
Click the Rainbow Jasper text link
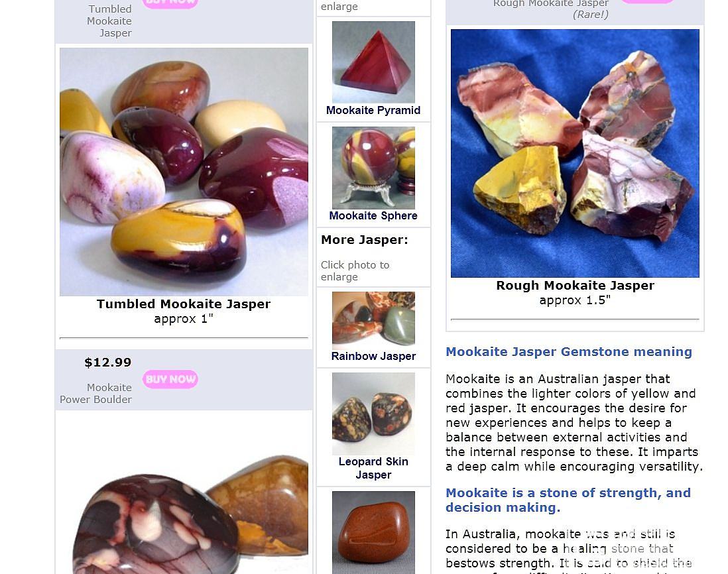[x=373, y=357]
